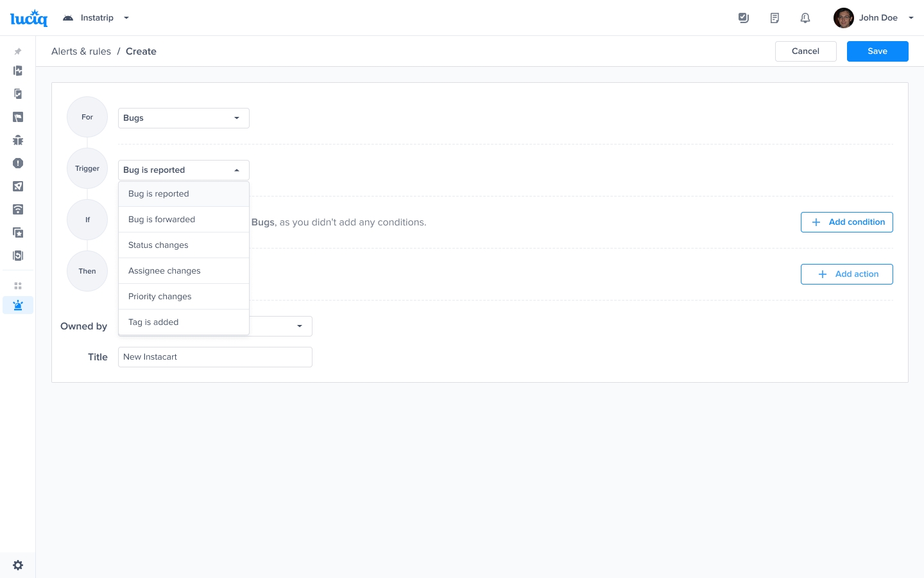The height and width of the screenshot is (578, 924).
Task: Open settings gear at sidebar bottom
Action: click(x=18, y=565)
